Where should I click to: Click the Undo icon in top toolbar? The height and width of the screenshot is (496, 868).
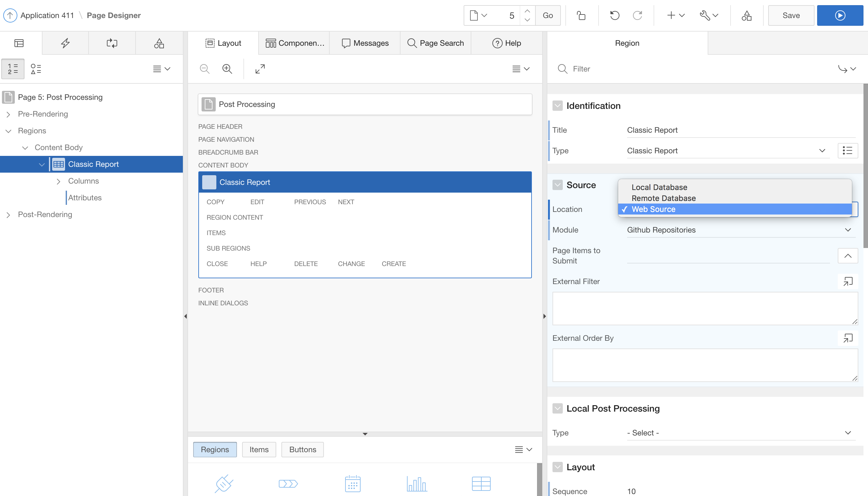(614, 15)
